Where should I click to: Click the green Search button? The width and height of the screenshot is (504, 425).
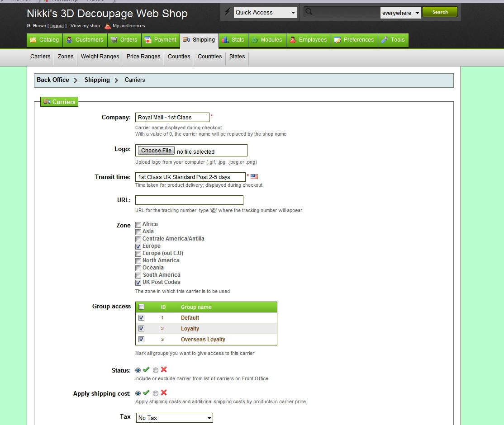[440, 12]
